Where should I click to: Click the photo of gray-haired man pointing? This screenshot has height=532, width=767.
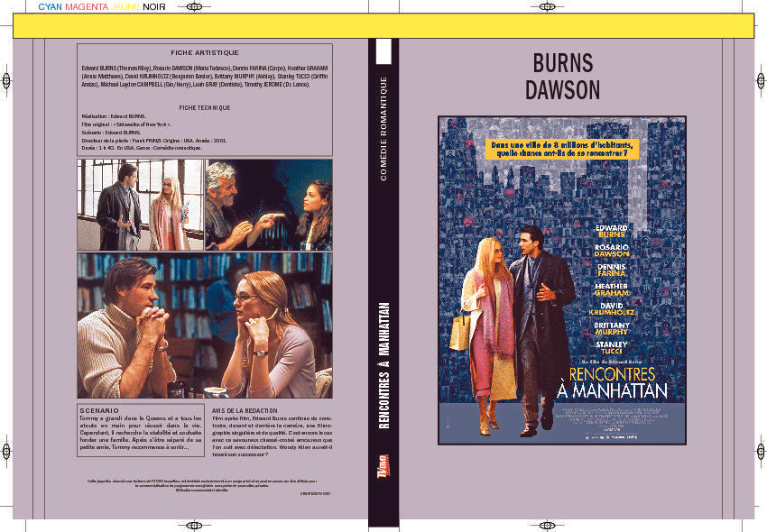click(x=269, y=205)
